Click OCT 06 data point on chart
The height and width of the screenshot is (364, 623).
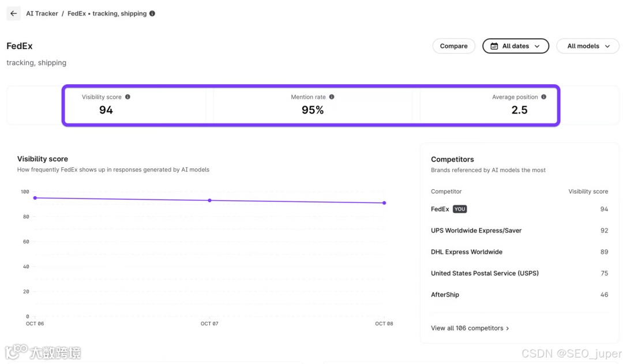[35, 198]
